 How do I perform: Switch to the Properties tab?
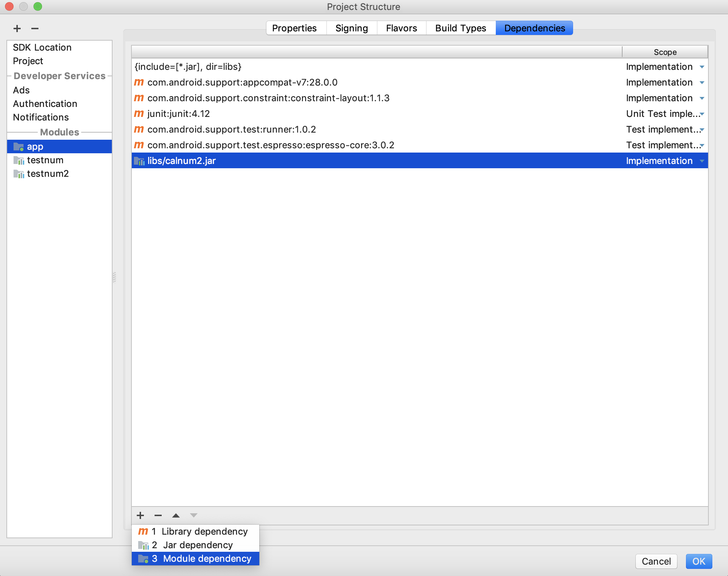(x=296, y=28)
